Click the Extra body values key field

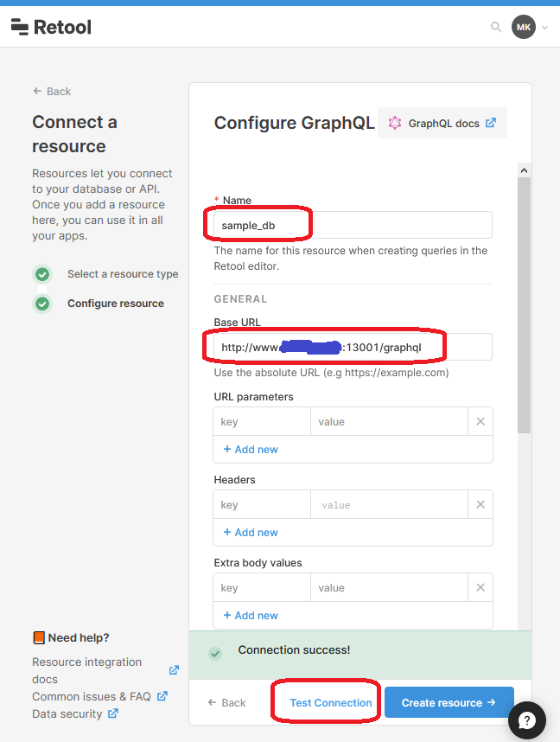pyautogui.click(x=262, y=588)
